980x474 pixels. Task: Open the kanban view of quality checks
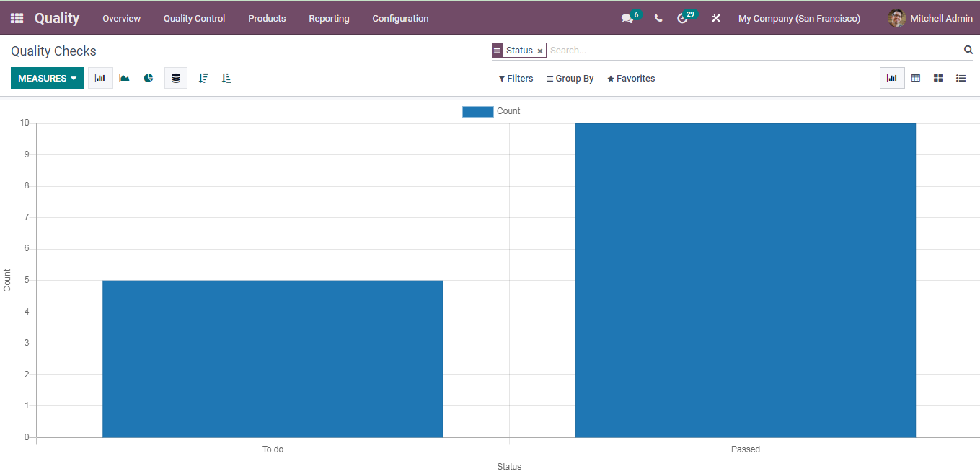click(x=938, y=78)
